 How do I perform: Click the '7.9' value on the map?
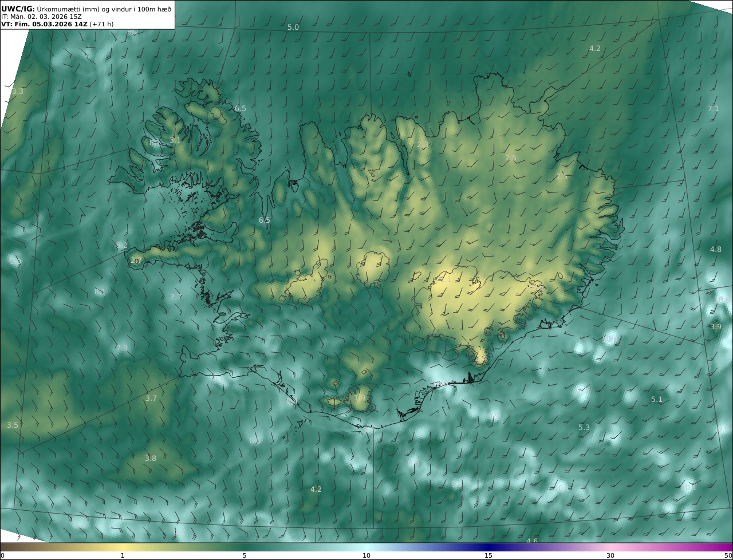[122, 348]
